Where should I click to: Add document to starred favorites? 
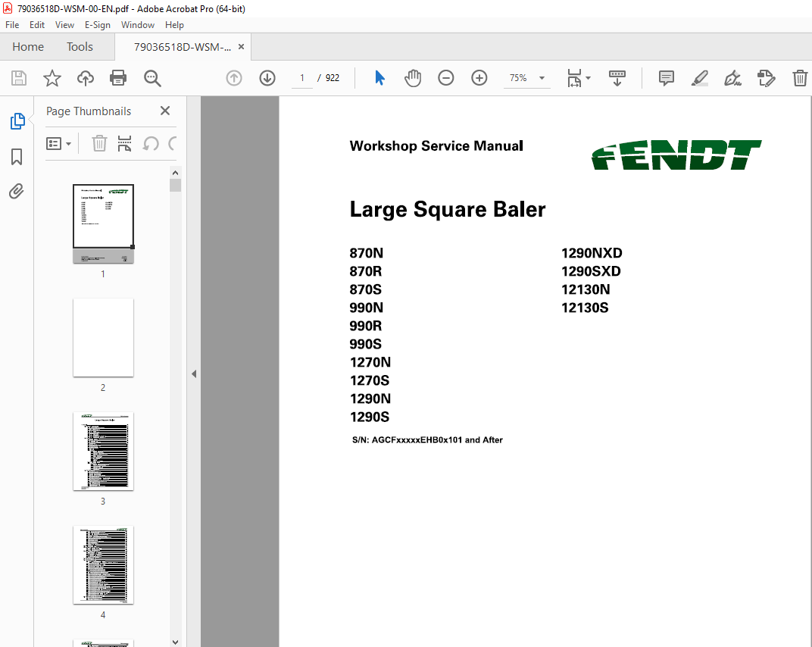52,78
